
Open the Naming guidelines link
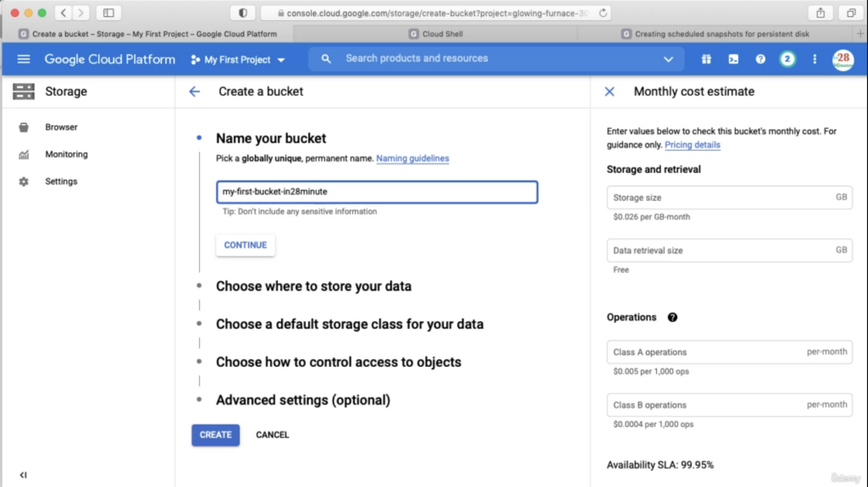coord(413,158)
